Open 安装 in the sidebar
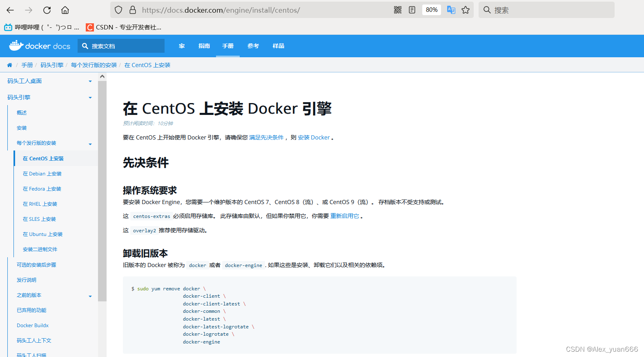The image size is (644, 357). click(x=22, y=128)
